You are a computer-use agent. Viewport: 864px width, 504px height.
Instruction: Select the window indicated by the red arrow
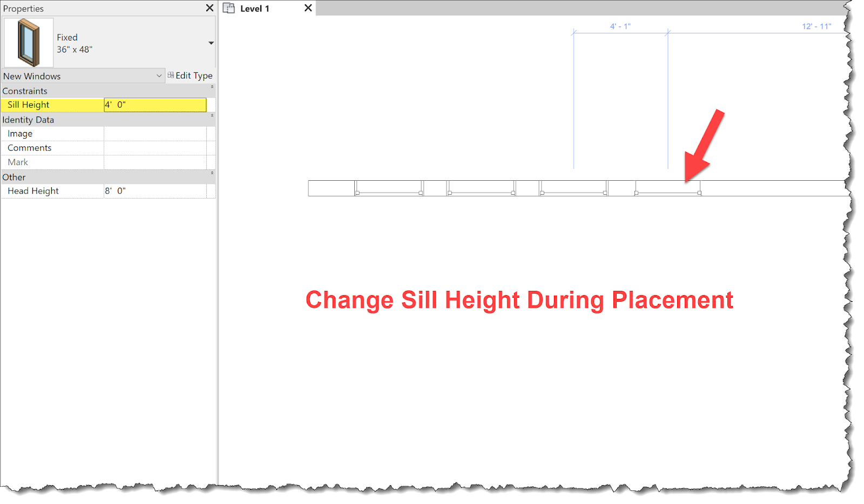pyautogui.click(x=668, y=189)
